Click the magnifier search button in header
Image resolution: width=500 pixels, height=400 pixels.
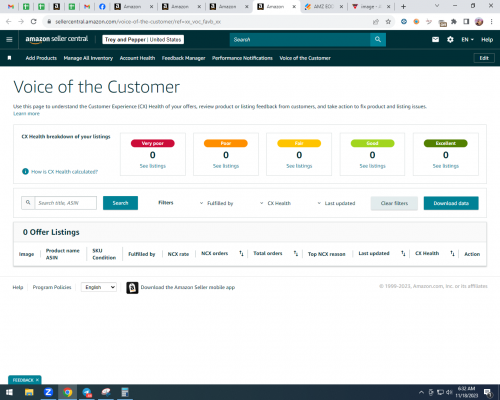point(378,39)
